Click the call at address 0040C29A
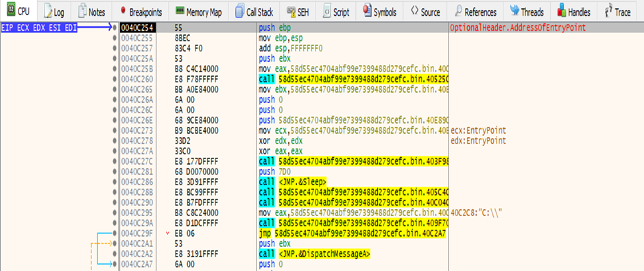The width and height of the screenshot is (644, 271). point(353,224)
